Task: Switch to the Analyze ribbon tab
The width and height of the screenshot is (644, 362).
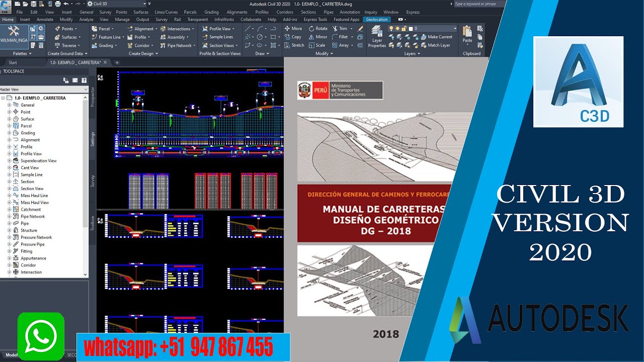Action: point(87,20)
